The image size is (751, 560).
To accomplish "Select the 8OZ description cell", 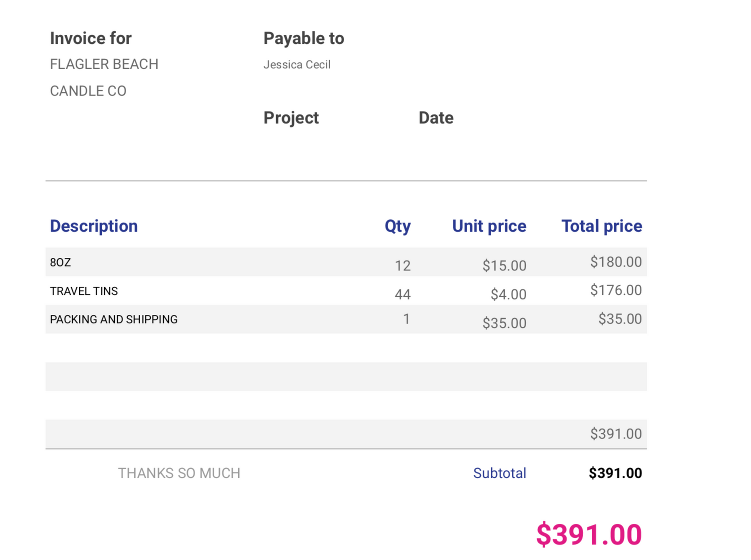I will (61, 262).
